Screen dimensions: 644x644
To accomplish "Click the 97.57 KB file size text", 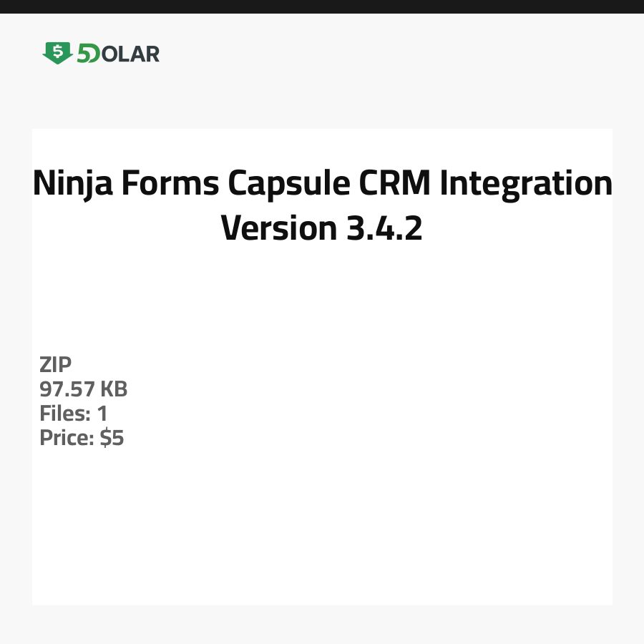I will 83,389.
